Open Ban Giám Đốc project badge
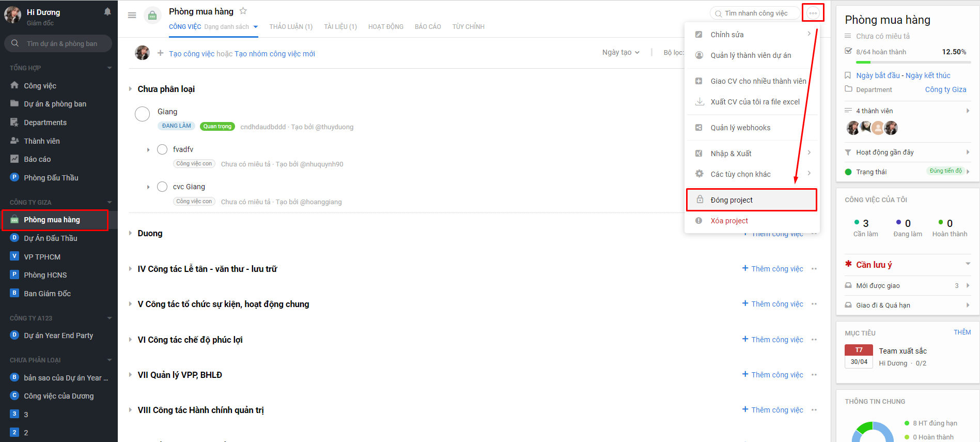The image size is (980, 442). click(x=14, y=293)
